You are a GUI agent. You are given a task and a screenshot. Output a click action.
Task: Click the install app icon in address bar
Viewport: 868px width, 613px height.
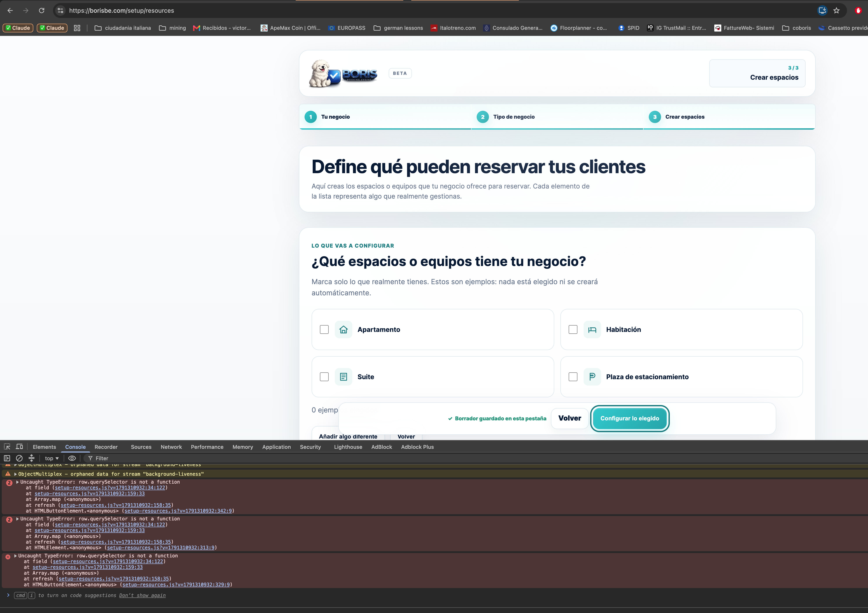(822, 11)
